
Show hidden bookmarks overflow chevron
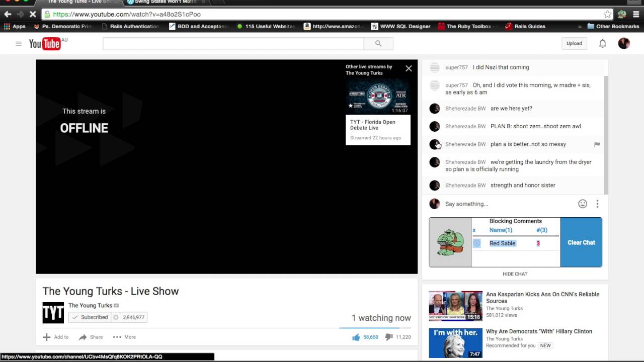click(x=580, y=26)
